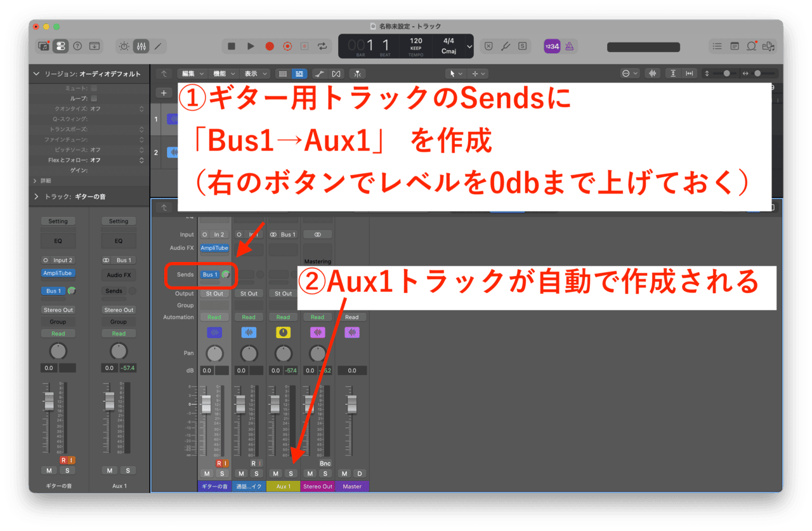Open the Loop Browser button

pyautogui.click(x=752, y=46)
